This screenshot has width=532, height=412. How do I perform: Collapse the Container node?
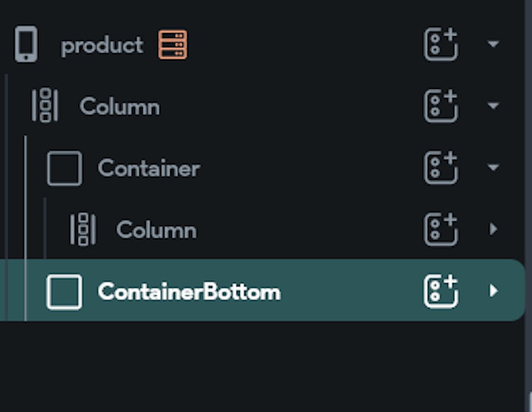click(493, 168)
